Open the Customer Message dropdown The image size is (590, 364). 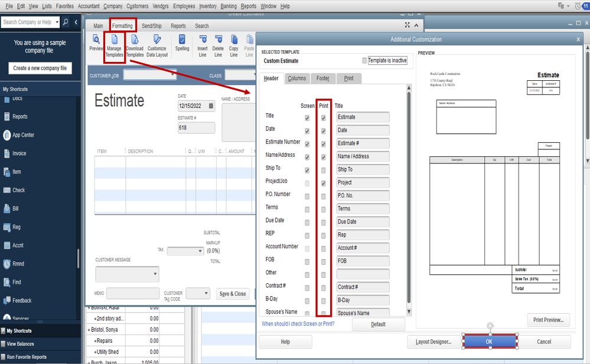[x=155, y=274]
